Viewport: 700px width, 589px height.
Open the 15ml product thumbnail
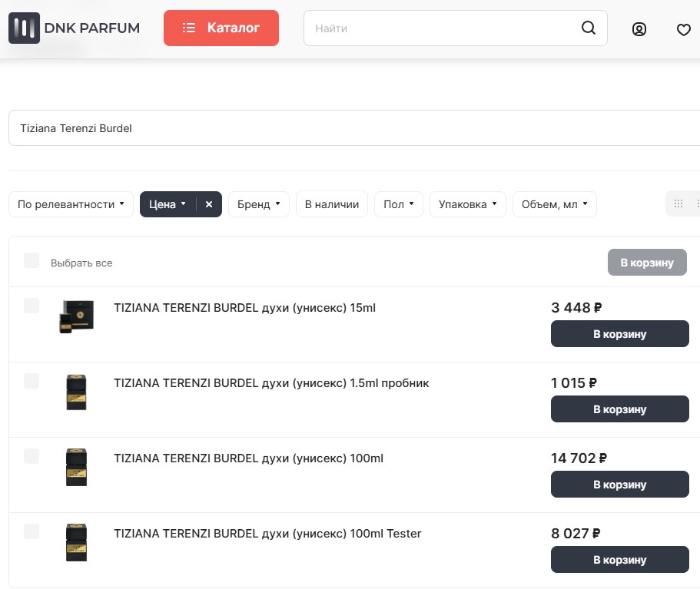[x=77, y=316]
